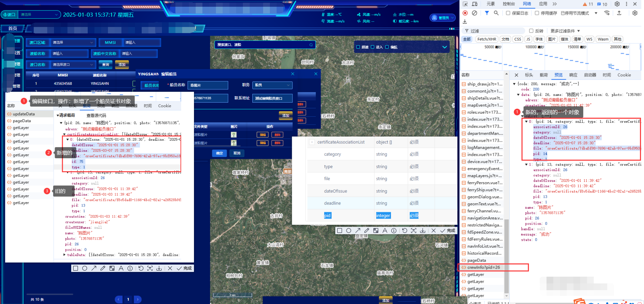
Task: Collapse the 'data' node in preview tree
Action: coord(519,95)
